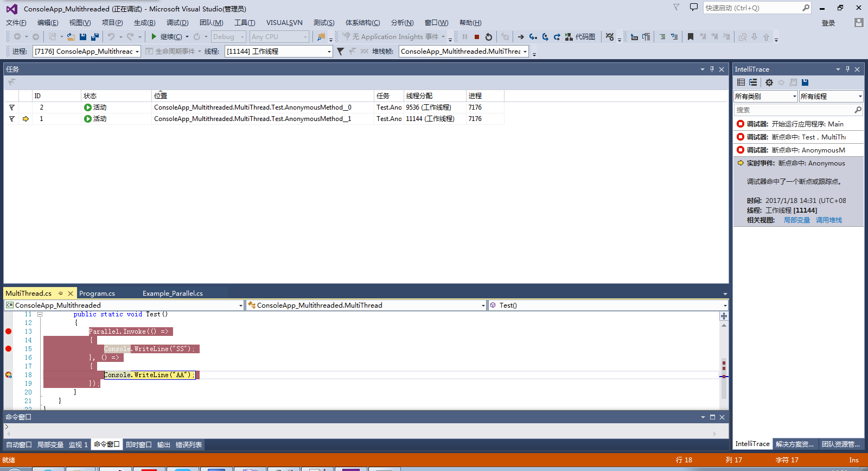Open the ConsoleApp_Multithreaded project navigation dropdown
Viewport: 868px width, 471px height.
pos(124,305)
